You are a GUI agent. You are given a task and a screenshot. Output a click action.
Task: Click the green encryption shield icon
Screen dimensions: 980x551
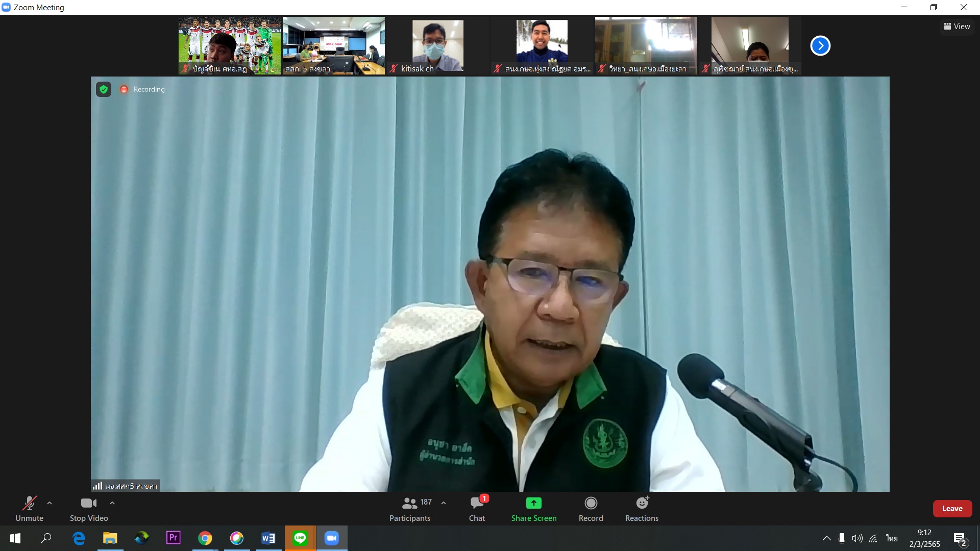[104, 90]
